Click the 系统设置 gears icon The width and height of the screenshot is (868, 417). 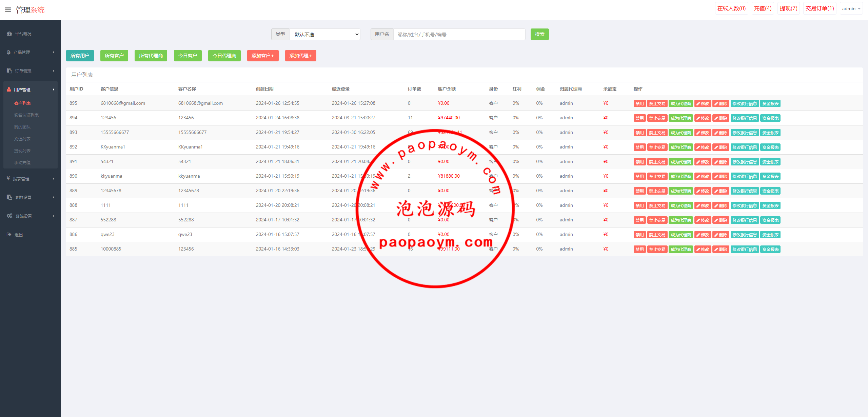pyautogui.click(x=9, y=216)
